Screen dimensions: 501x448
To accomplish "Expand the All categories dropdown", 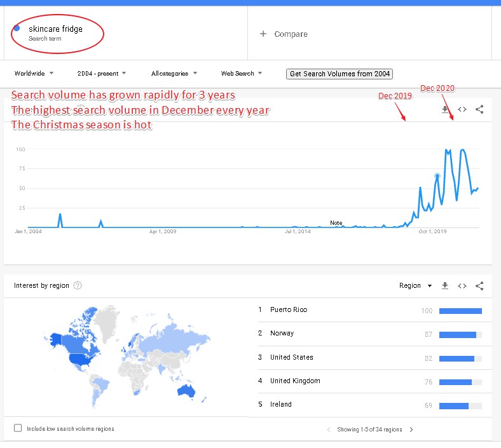I will [x=174, y=74].
